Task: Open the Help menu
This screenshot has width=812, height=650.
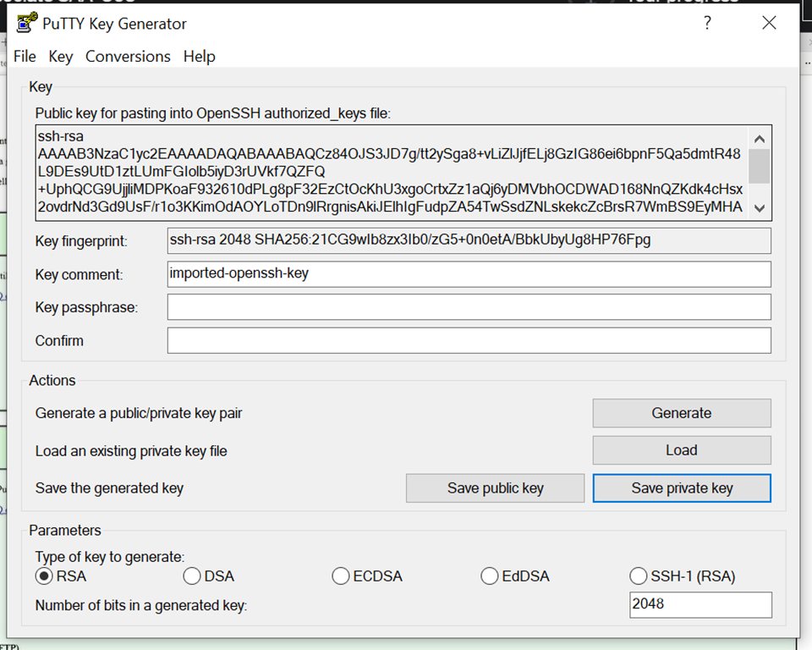Action: tap(200, 56)
